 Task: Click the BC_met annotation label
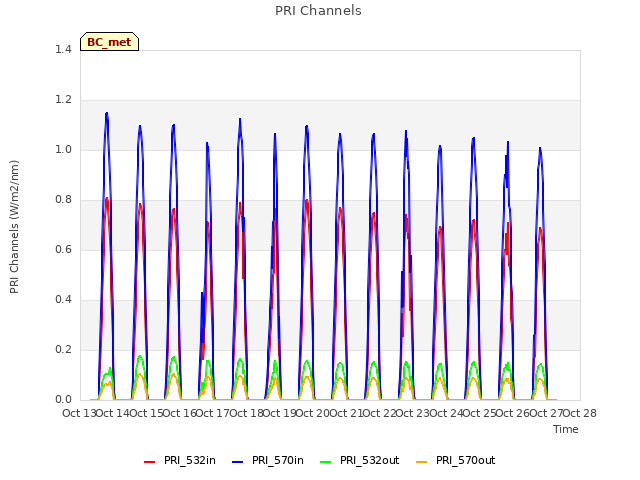coord(109,42)
